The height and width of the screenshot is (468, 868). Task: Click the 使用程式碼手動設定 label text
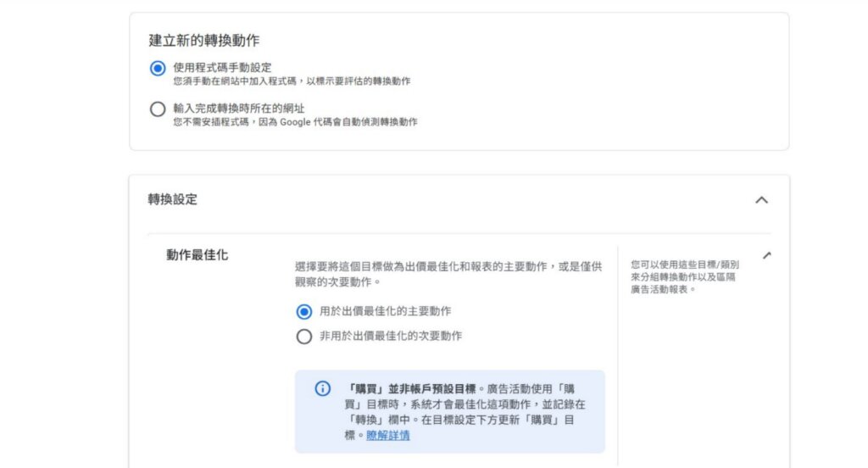[221, 67]
